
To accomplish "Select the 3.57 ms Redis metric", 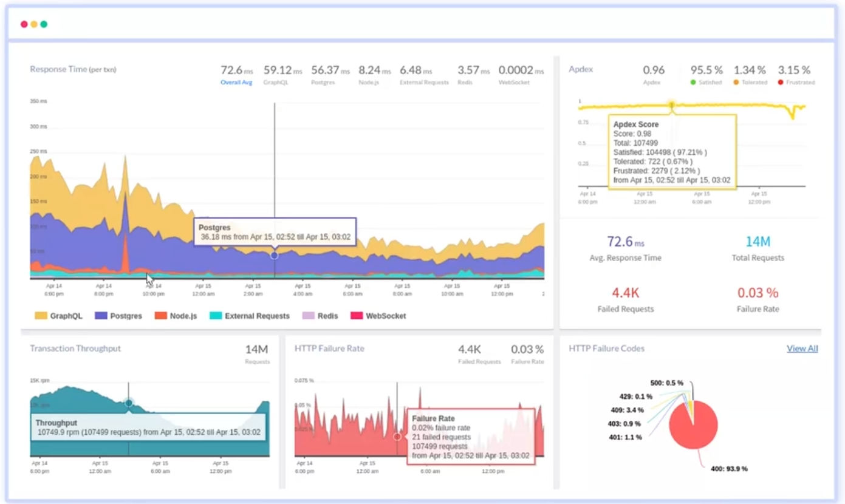I will click(x=473, y=75).
